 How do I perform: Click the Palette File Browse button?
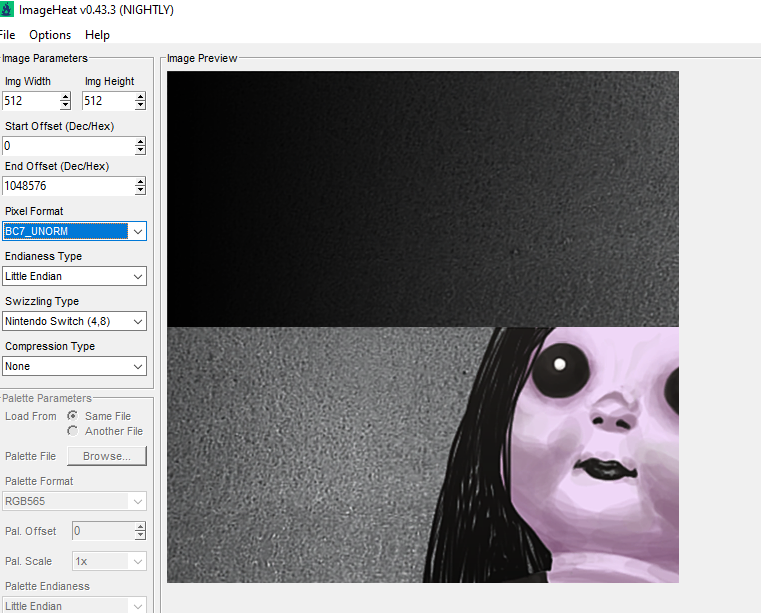coord(107,456)
